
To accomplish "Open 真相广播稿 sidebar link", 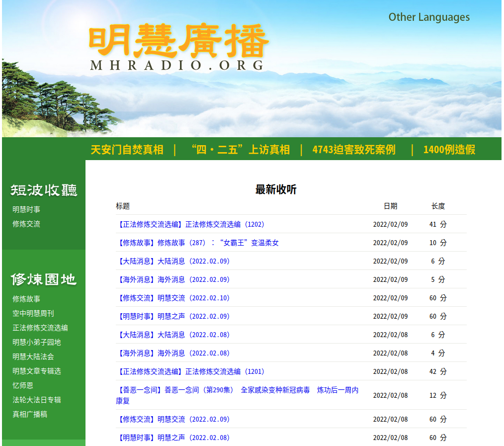I will (30, 415).
